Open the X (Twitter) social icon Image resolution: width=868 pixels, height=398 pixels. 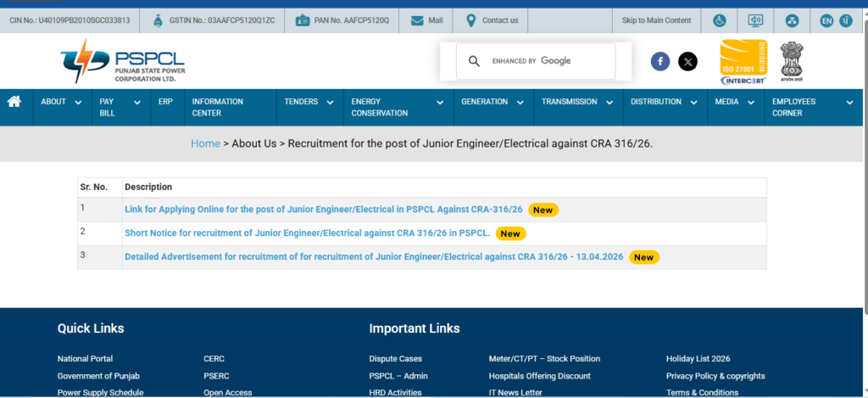pos(688,61)
